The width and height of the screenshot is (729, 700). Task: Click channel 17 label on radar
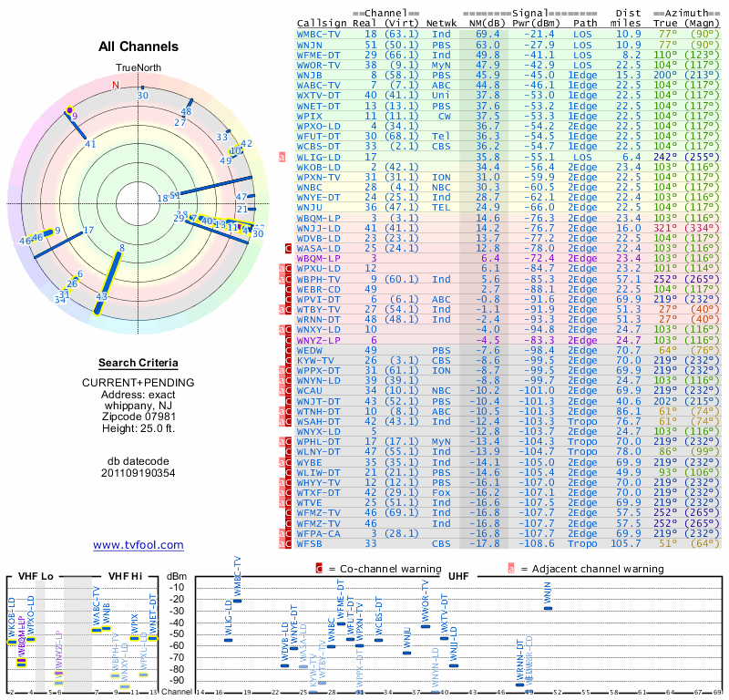[88, 230]
